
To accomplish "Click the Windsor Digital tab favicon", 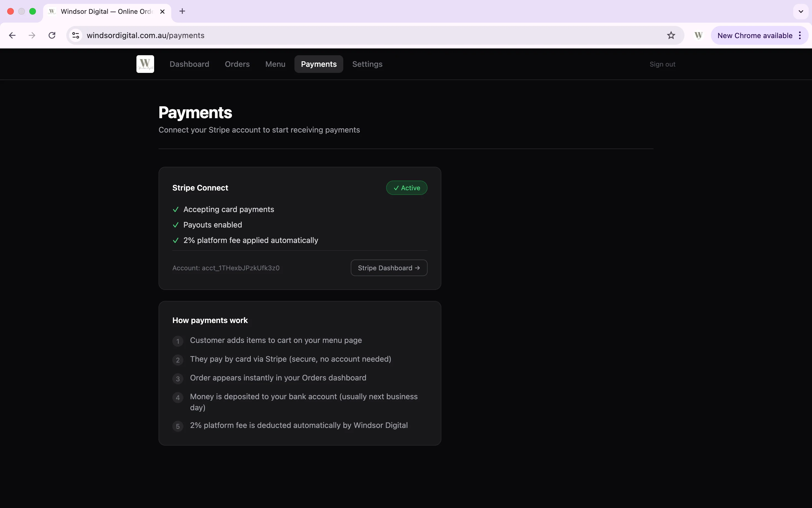I will (52, 11).
